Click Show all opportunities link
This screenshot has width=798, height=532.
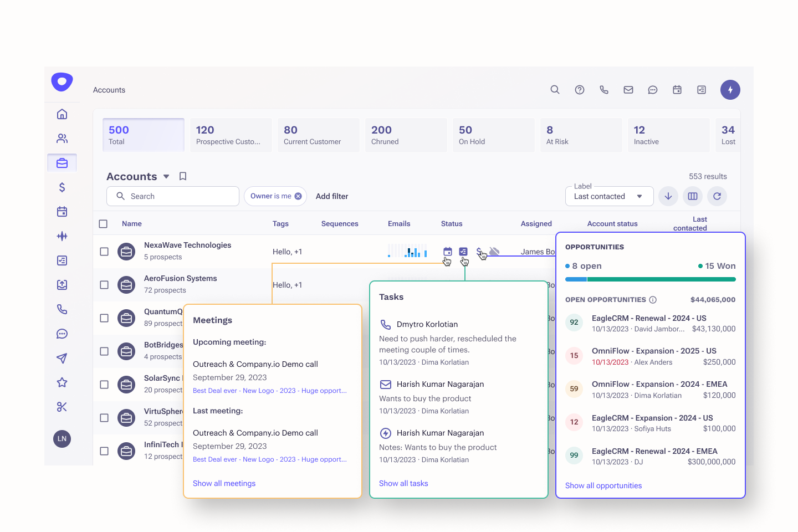[603, 485]
